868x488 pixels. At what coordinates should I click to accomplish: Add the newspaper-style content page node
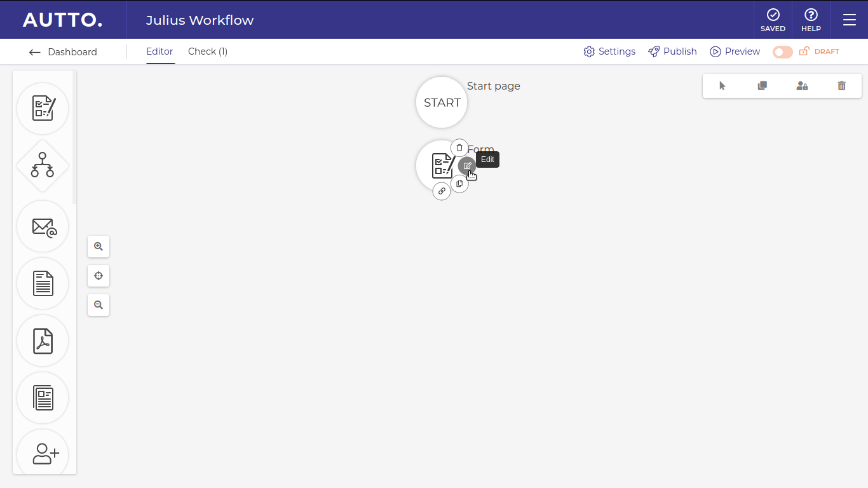[43, 398]
